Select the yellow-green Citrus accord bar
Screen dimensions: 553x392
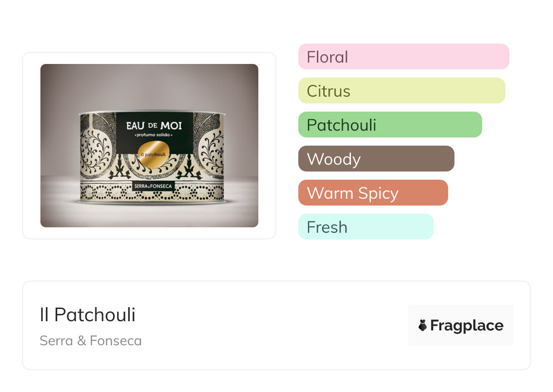tap(401, 91)
